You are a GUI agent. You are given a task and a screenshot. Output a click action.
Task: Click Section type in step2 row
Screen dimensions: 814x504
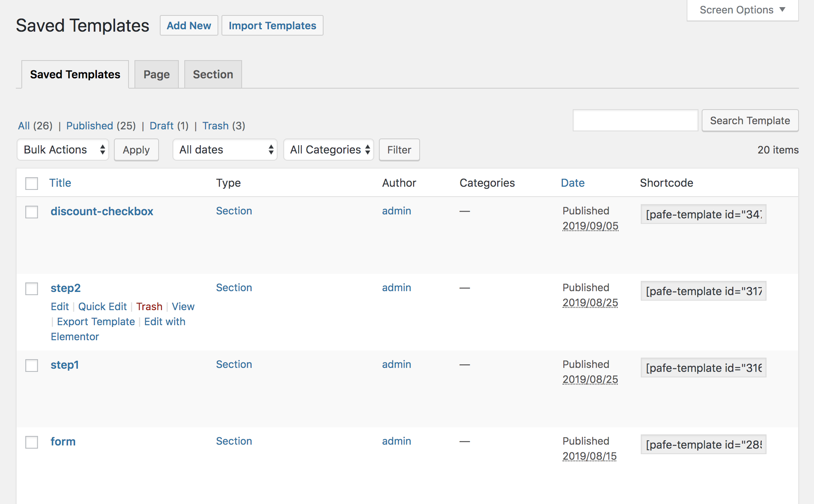click(x=234, y=288)
